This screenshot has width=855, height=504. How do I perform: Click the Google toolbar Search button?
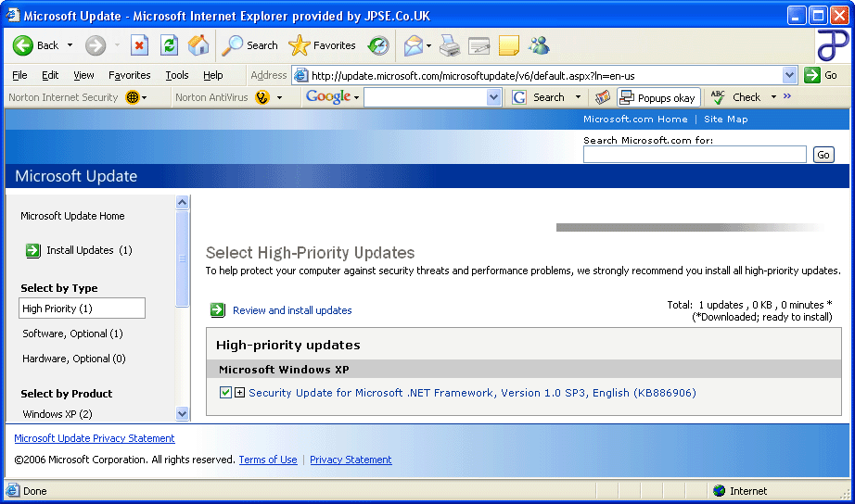541,97
